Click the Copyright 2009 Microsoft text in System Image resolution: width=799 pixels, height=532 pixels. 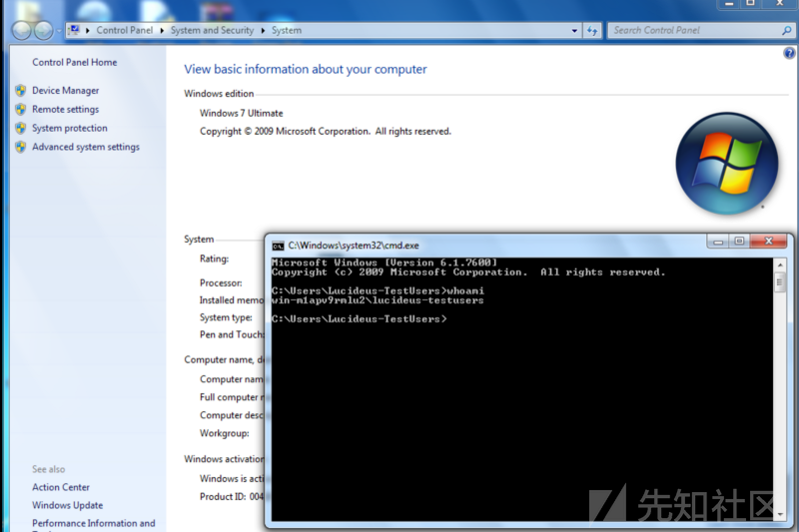[326, 132]
